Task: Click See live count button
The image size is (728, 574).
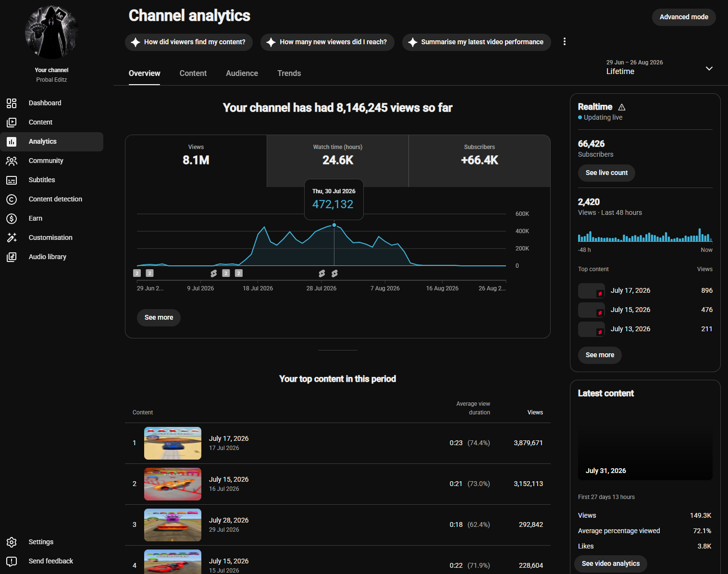Action: [x=606, y=173]
